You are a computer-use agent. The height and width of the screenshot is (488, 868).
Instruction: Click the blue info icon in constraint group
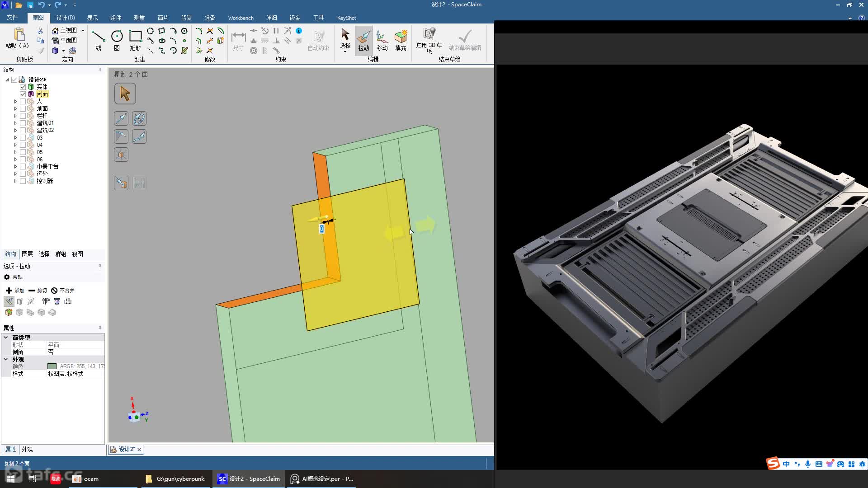(x=299, y=31)
